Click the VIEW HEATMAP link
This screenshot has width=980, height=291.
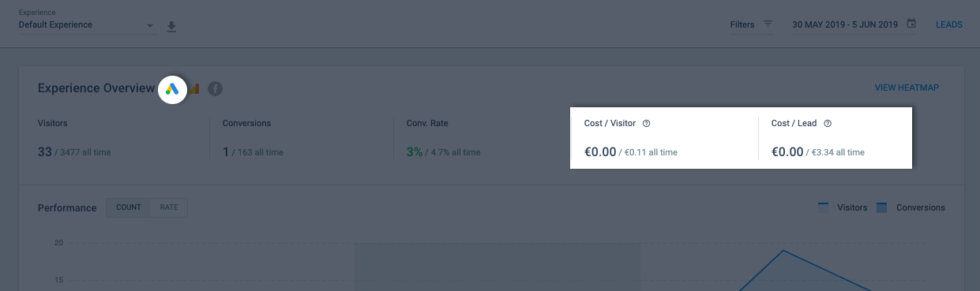tap(907, 88)
